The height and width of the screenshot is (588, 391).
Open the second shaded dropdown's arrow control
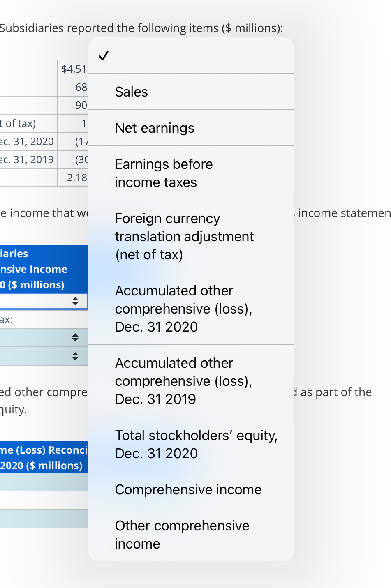[x=75, y=356]
